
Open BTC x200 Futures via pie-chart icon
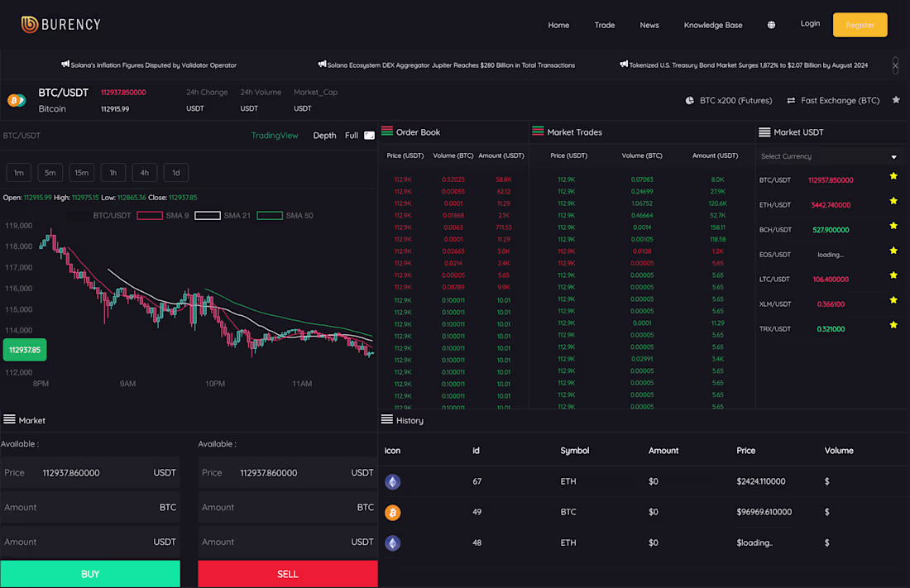click(689, 100)
